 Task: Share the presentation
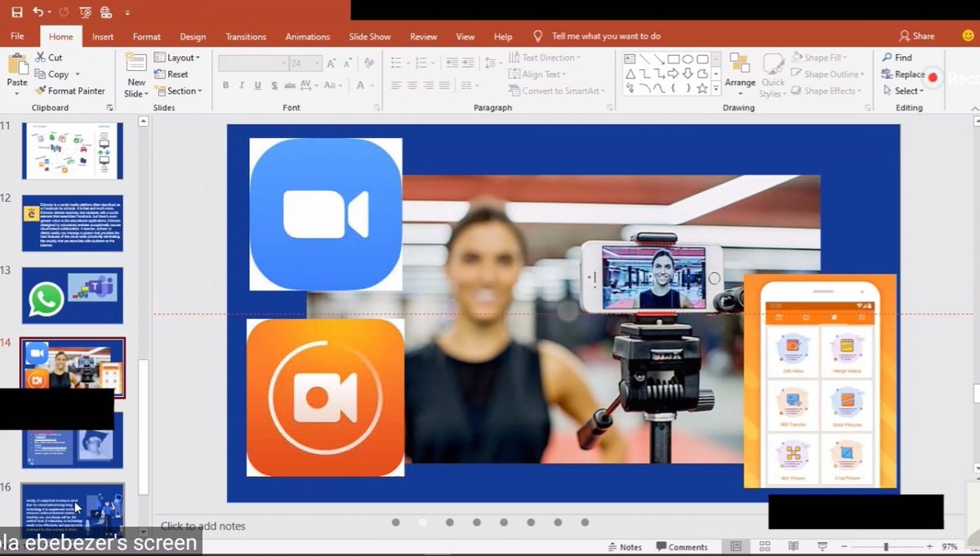coord(917,36)
